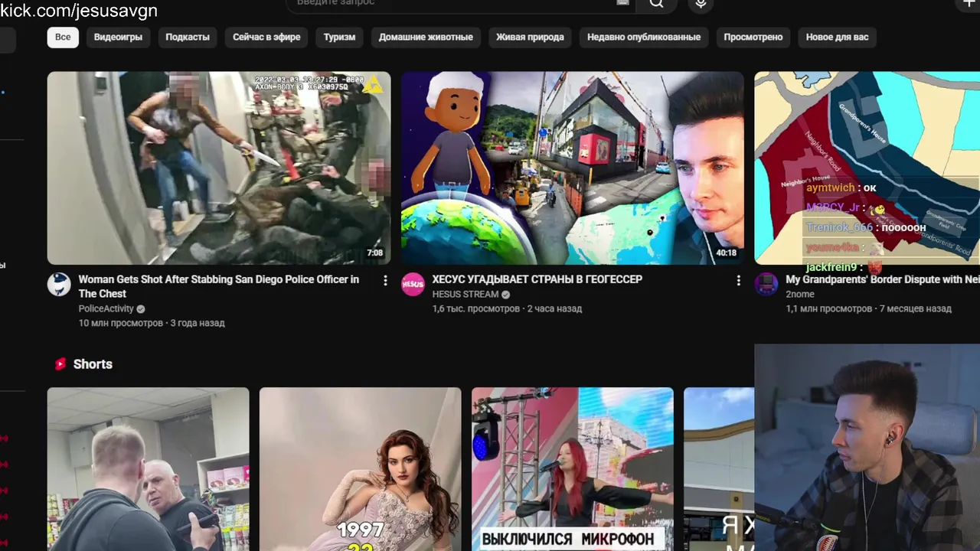Click the HESUS STREAM channel avatar
This screenshot has width=980, height=551.
pyautogui.click(x=413, y=285)
